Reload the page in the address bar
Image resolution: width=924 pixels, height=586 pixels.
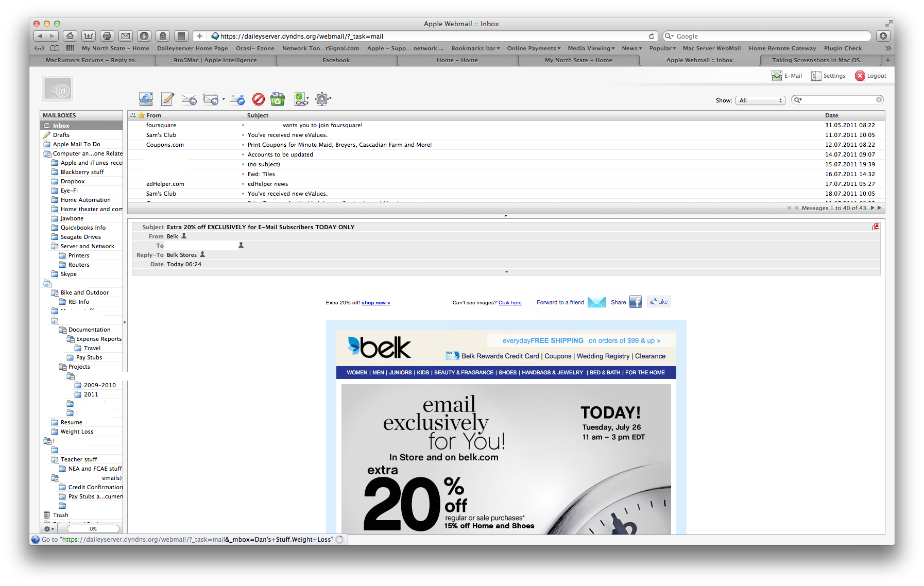pos(652,36)
